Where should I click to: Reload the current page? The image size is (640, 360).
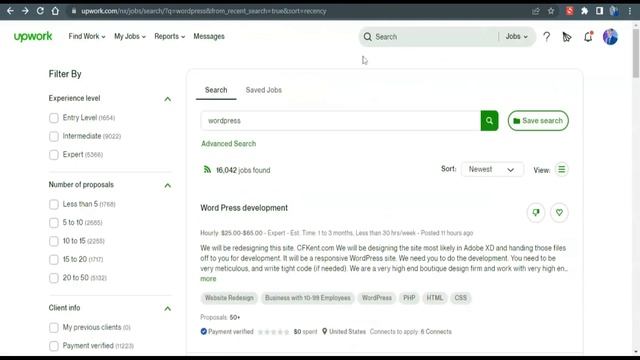tap(40, 11)
